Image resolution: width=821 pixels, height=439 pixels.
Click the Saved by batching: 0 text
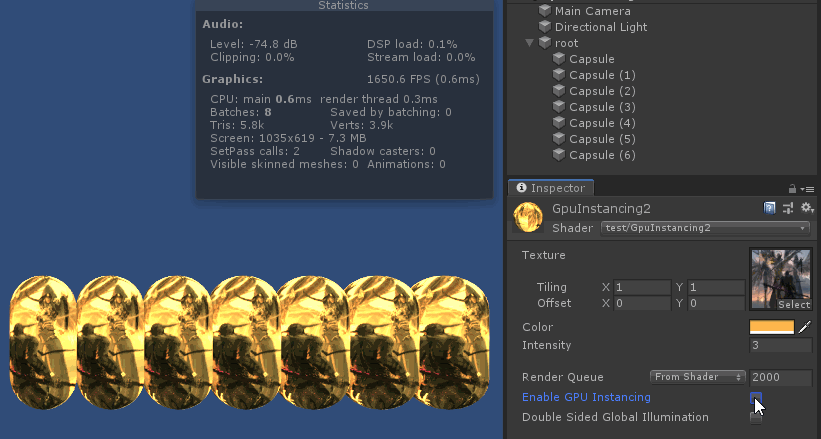(391, 112)
